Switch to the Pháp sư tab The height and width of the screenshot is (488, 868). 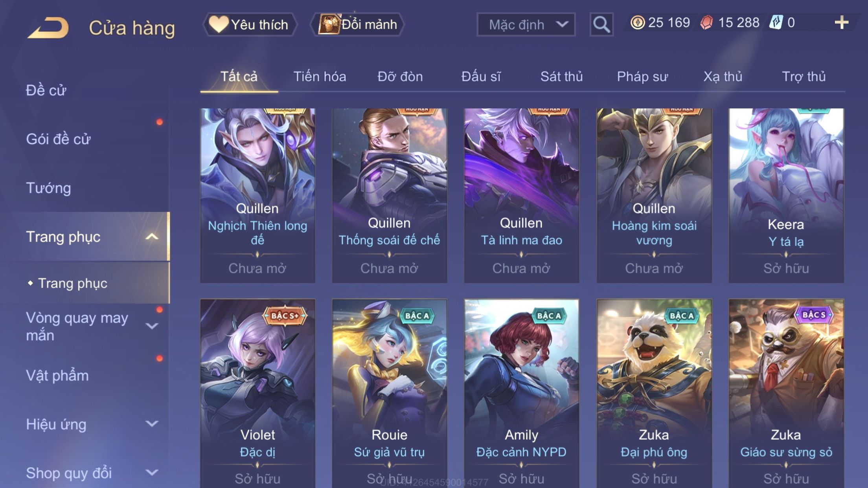coord(642,76)
